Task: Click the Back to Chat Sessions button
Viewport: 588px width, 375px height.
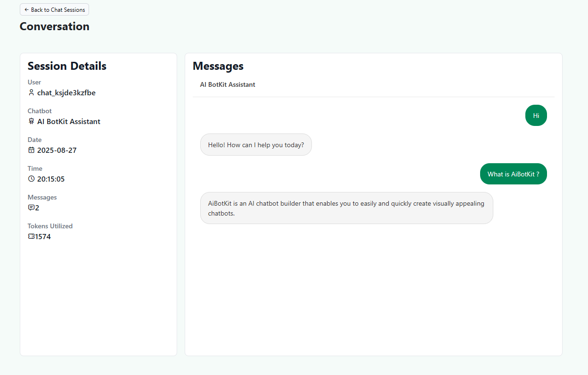Action: [x=54, y=9]
